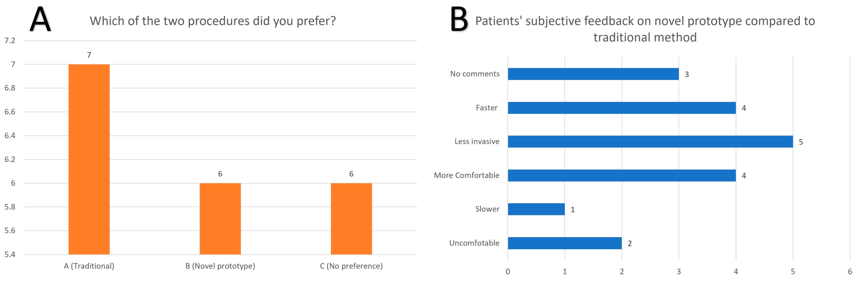
Task: Select the 'C (No preference)' axis label
Action: (351, 266)
